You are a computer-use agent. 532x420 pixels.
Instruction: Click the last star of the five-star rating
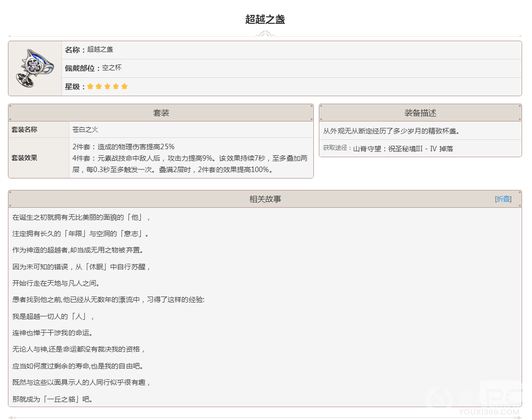(124, 86)
